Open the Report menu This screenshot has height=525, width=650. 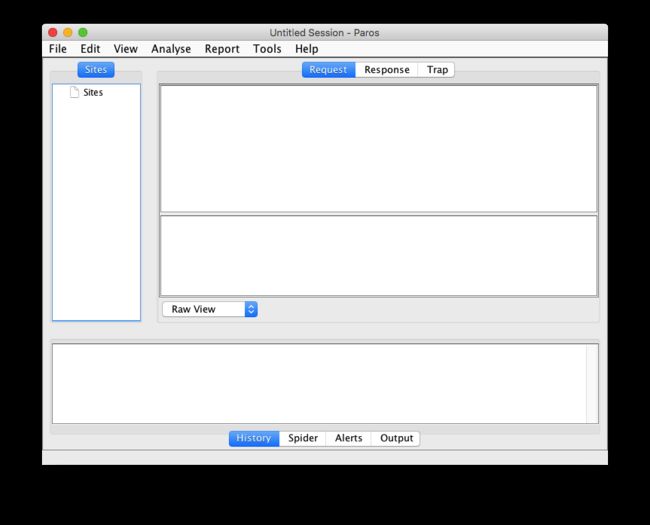[222, 49]
